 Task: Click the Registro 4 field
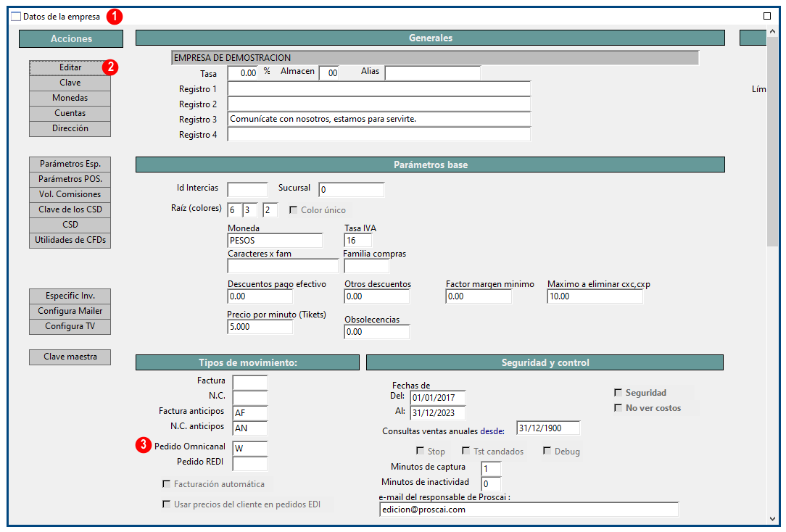pyautogui.click(x=379, y=134)
